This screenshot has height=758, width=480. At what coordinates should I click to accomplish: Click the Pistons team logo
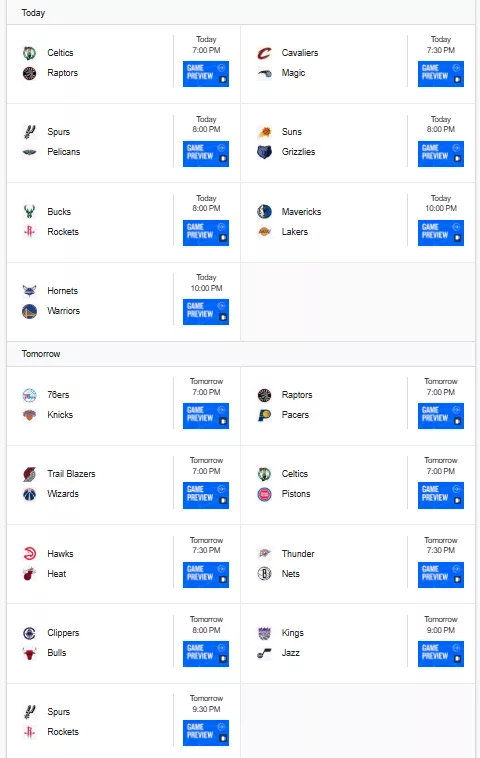264,494
